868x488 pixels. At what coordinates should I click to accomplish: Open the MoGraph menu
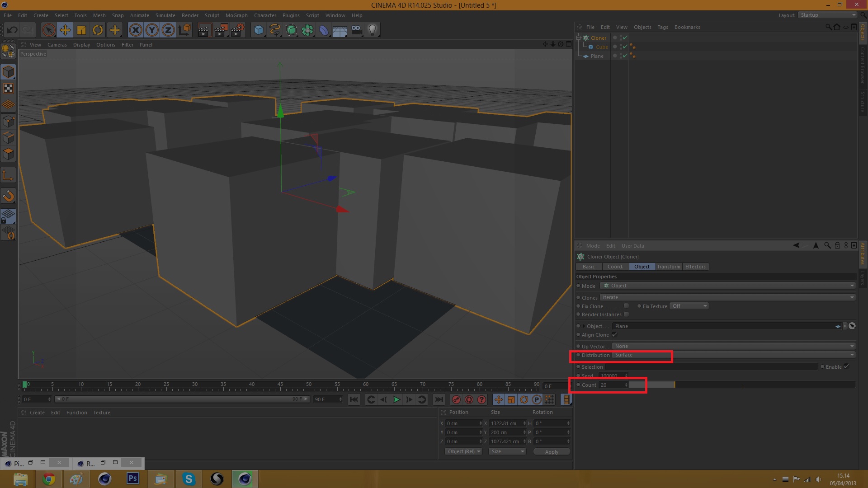236,15
